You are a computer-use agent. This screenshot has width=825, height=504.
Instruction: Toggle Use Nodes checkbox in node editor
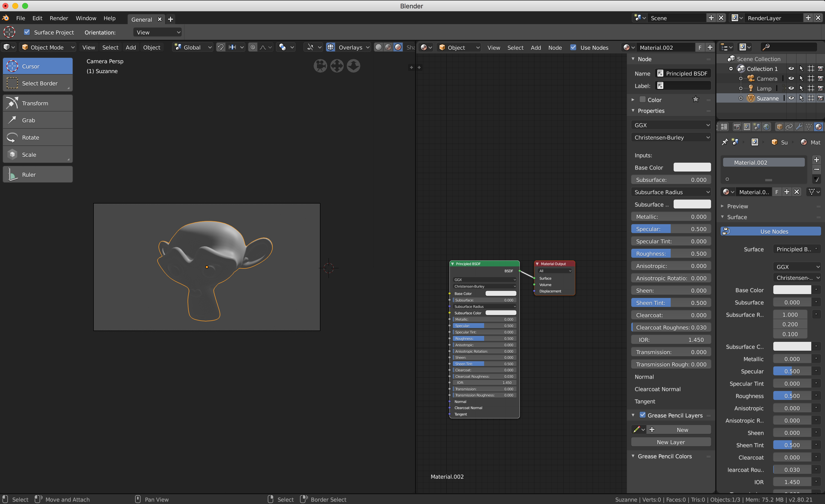573,47
